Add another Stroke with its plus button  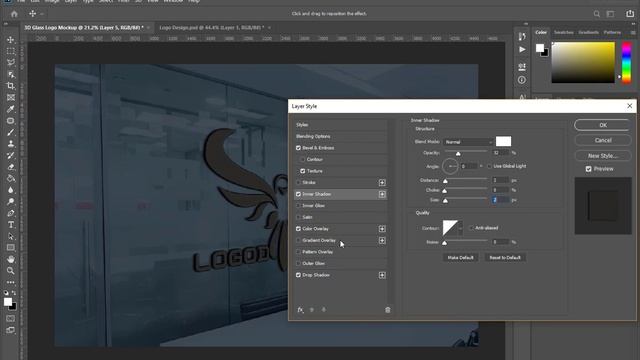point(382,182)
